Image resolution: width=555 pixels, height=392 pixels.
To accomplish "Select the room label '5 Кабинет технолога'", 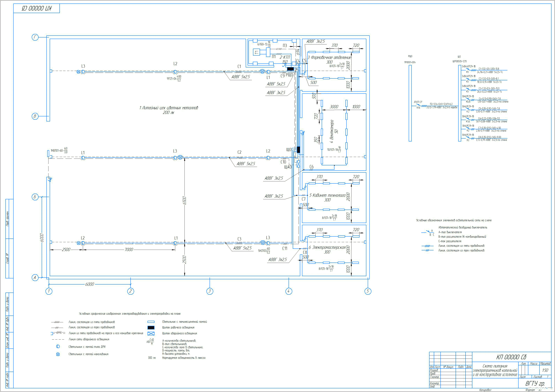I will click(x=327, y=195).
